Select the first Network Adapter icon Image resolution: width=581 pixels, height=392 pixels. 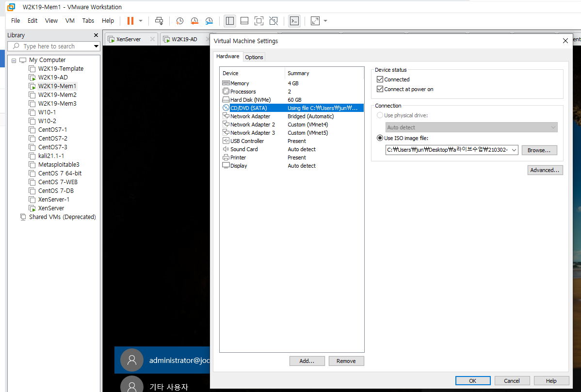tap(226, 116)
